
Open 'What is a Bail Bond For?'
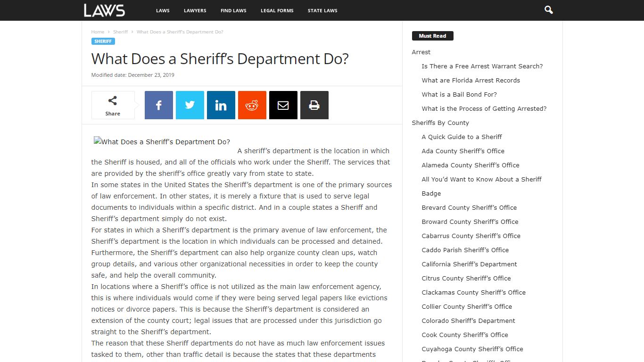tap(459, 95)
